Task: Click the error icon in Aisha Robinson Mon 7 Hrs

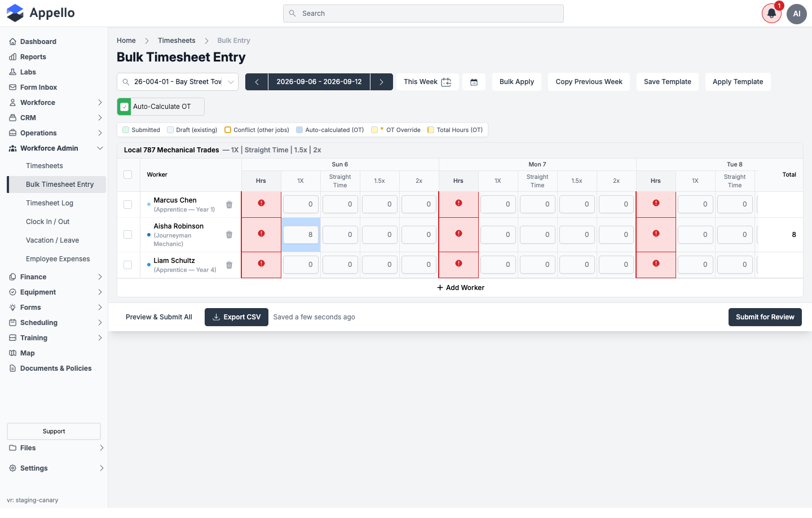Action: [458, 234]
